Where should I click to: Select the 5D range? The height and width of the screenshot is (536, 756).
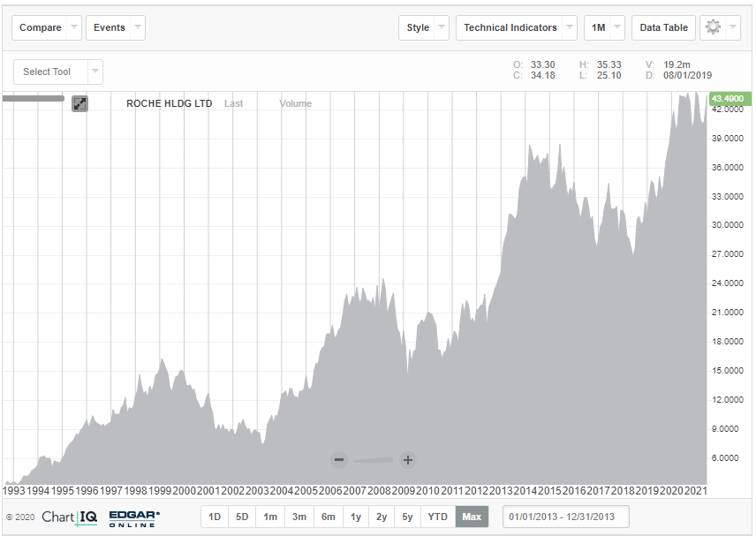click(242, 517)
